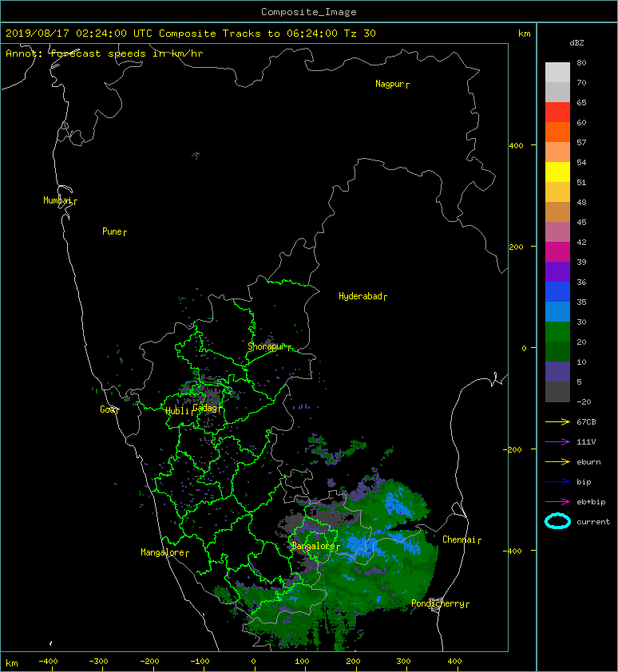Click the '65' value on dBZ scale

point(581,102)
